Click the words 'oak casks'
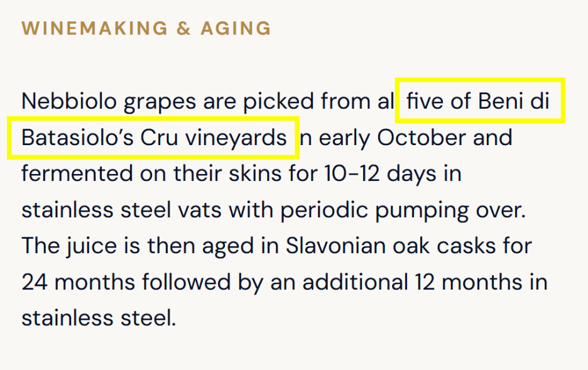Viewport: 588px width, 370px height. (444, 246)
